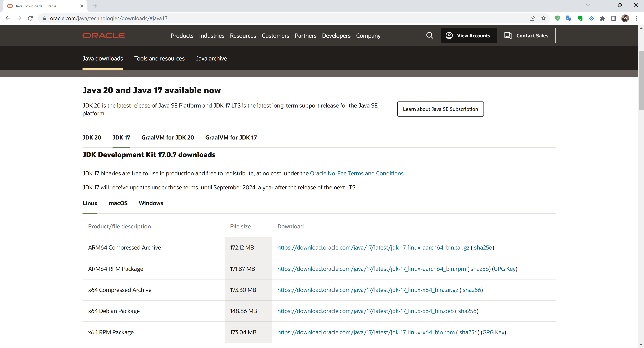This screenshot has width=644, height=348.
Task: Download linux-x64 rpm package link
Action: tap(366, 332)
